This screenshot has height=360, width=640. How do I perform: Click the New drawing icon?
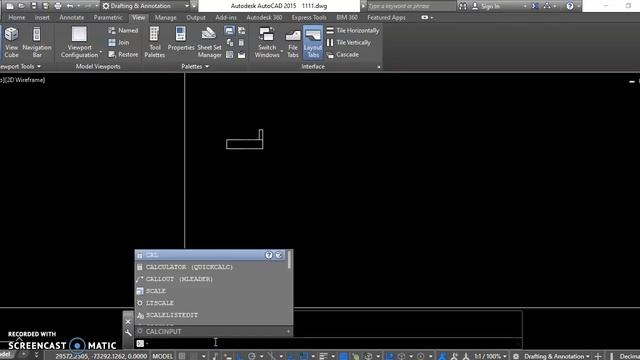(10, 6)
